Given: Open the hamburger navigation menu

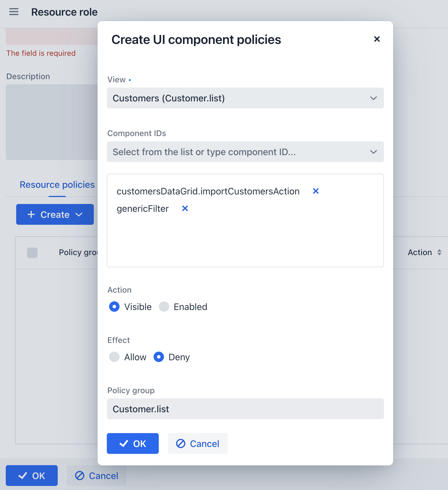Looking at the screenshot, I should point(14,12).
